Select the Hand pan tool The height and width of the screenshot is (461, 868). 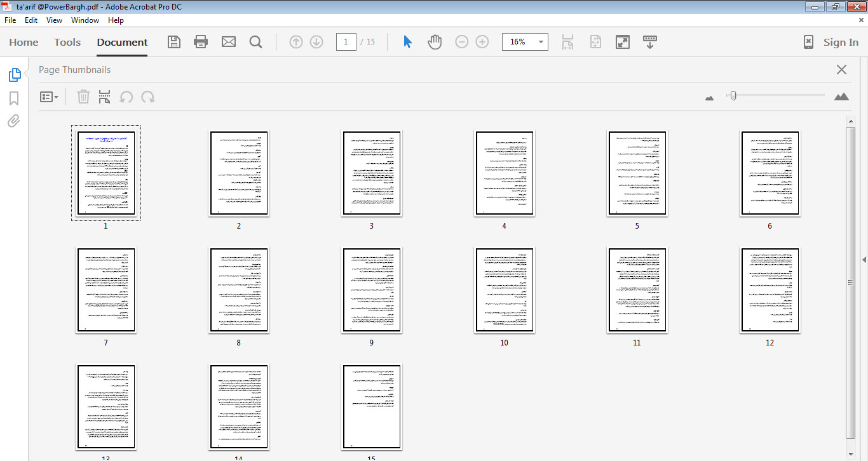tap(435, 42)
